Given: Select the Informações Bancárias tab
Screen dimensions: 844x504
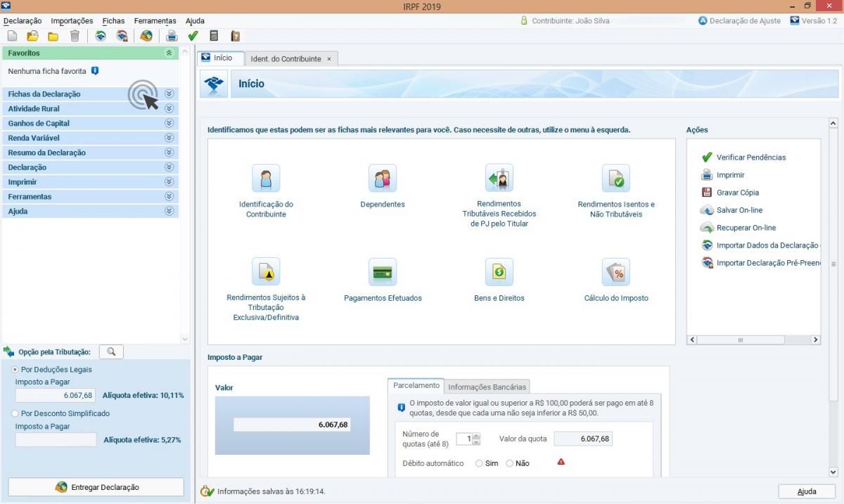Looking at the screenshot, I should pos(487,387).
